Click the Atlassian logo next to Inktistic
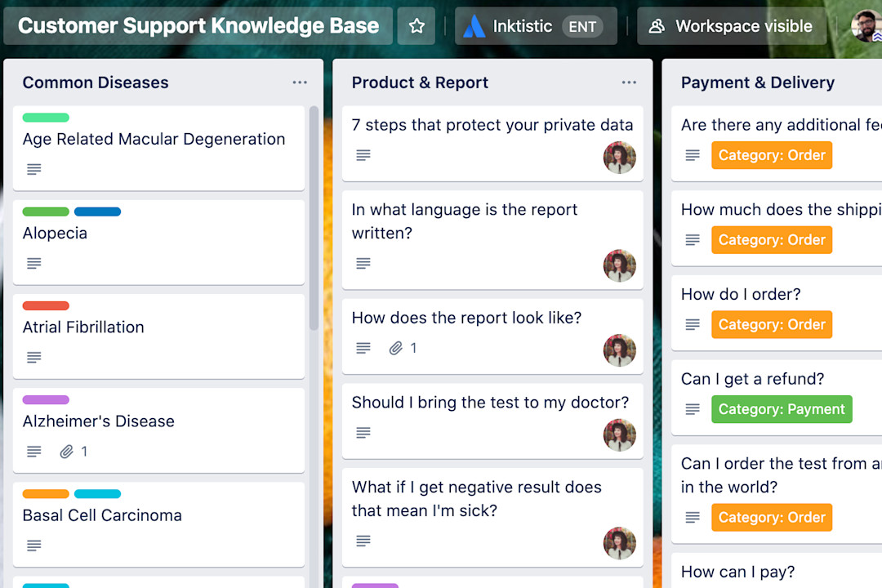Viewport: 882px width, 588px height. click(473, 25)
